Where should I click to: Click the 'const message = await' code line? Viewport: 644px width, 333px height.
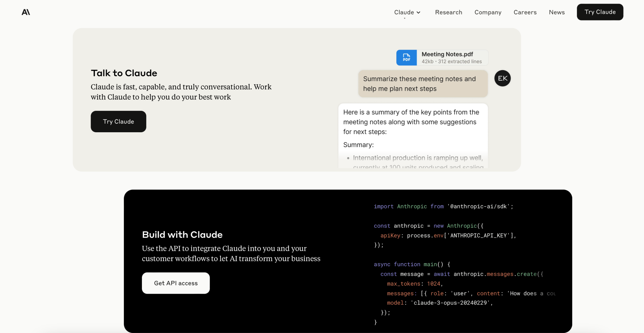461,274
